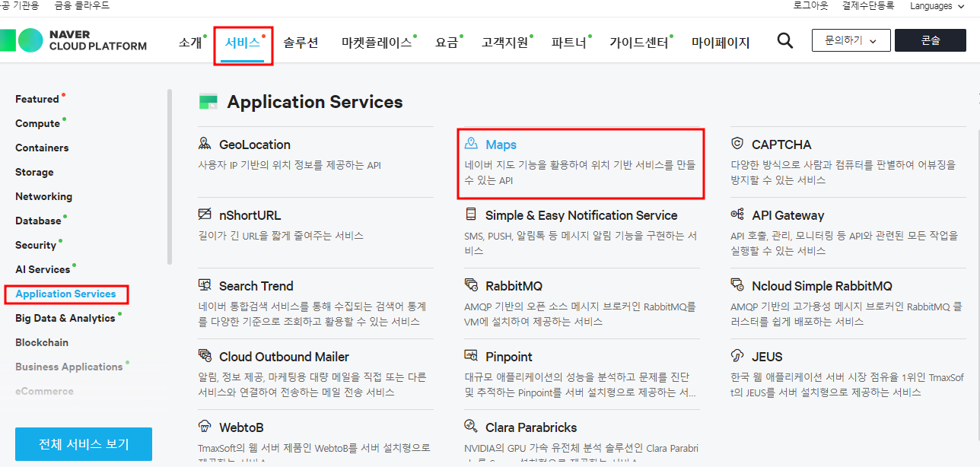Open the Languages dropdown
The image size is (980, 467).
(x=937, y=6)
